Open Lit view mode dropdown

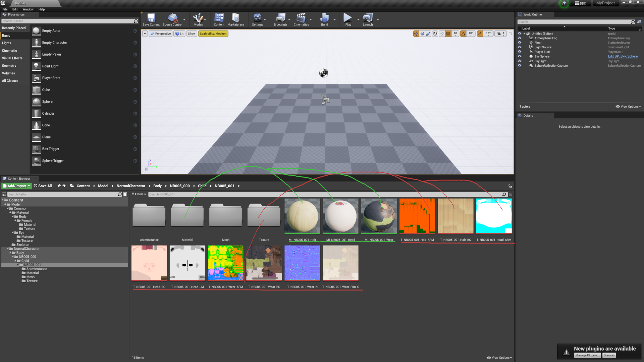click(x=179, y=34)
